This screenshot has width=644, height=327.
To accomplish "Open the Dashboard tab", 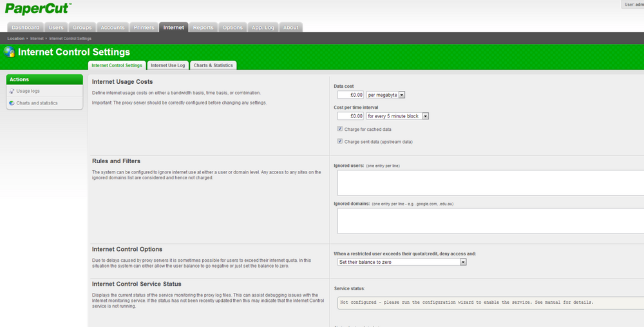I will 26,27.
